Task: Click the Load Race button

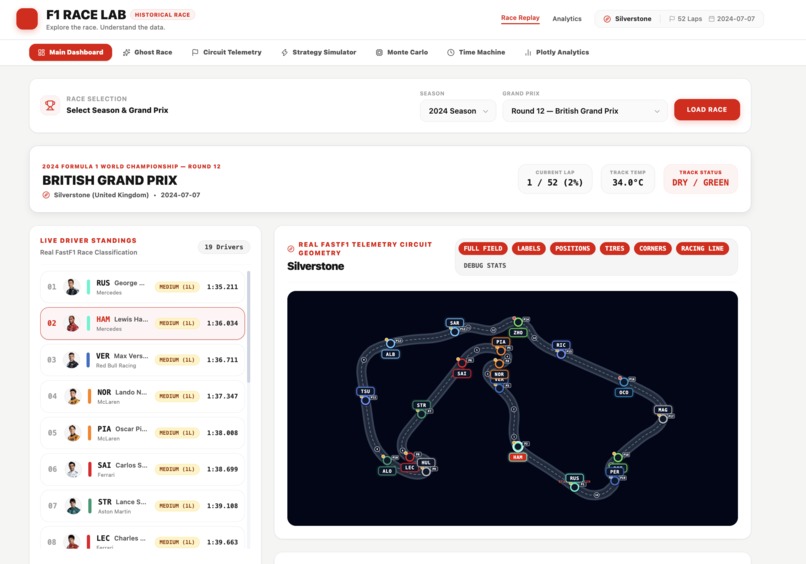Action: 707,110
